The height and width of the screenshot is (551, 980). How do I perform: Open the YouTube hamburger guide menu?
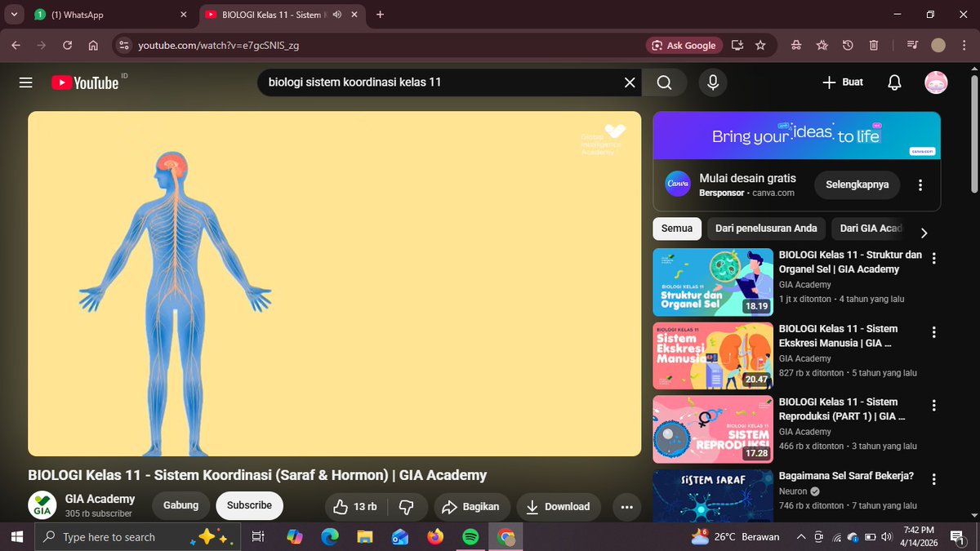click(x=25, y=82)
